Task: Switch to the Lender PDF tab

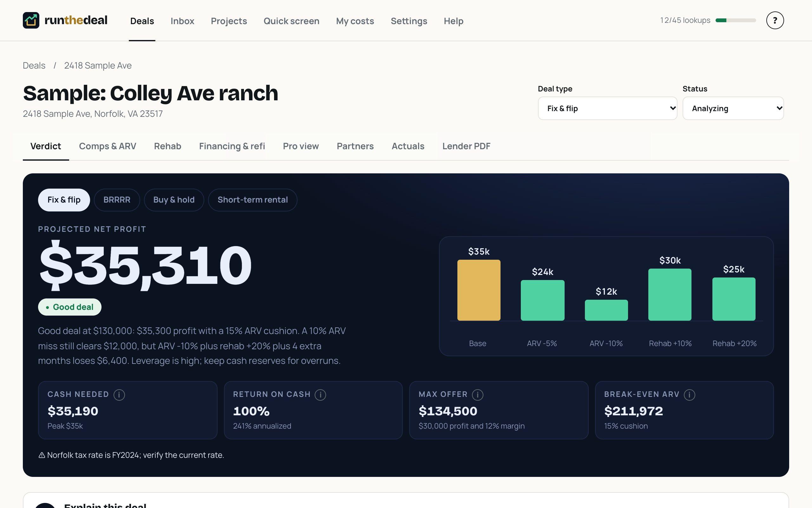Action: (466, 146)
